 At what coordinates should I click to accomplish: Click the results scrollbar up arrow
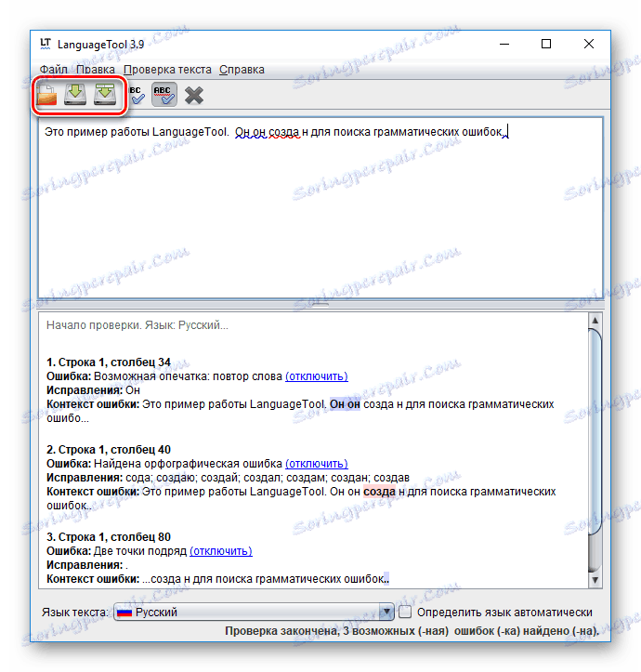coord(595,321)
